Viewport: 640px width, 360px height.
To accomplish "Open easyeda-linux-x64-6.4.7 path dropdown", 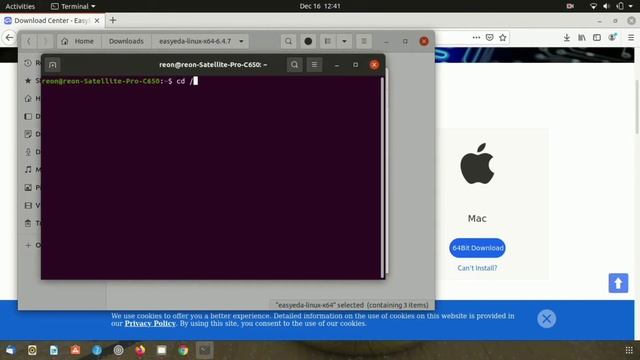I will tap(241, 41).
